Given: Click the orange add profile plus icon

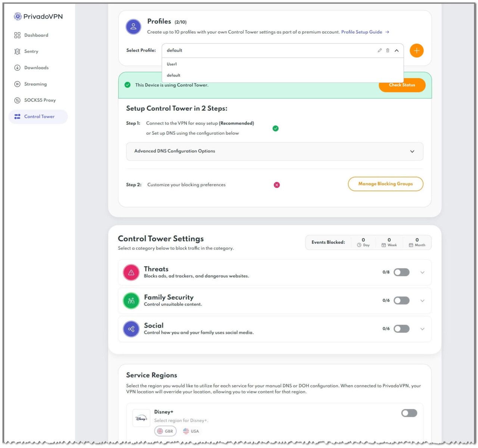Looking at the screenshot, I should 416,51.
